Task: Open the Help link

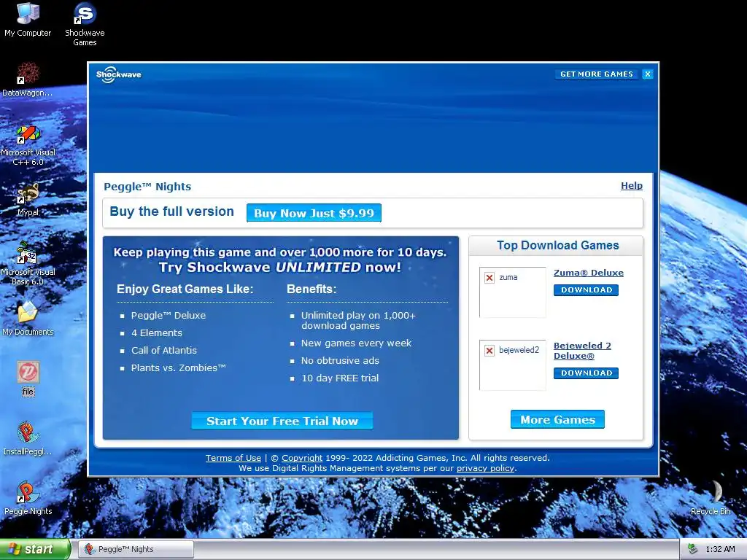Action: coord(631,186)
